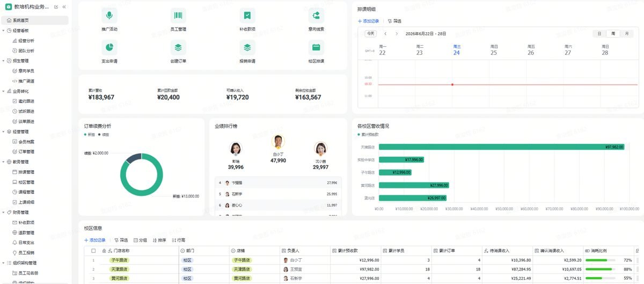Click 沈小器's avatar in 业绩排行榜

[321, 149]
